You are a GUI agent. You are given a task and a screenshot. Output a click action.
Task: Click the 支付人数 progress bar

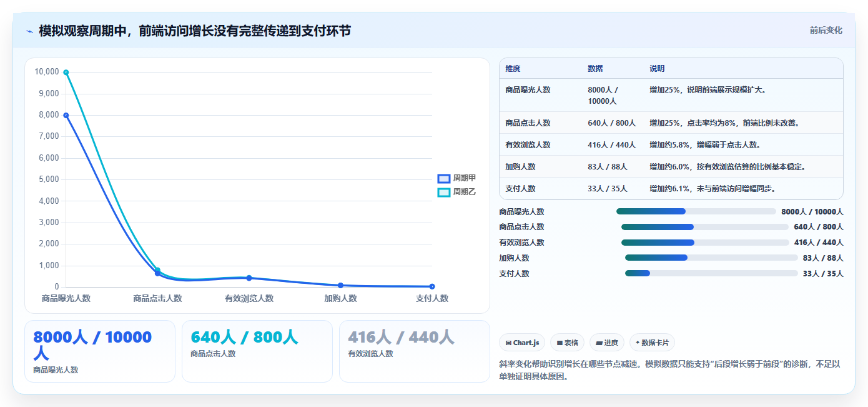(711, 273)
